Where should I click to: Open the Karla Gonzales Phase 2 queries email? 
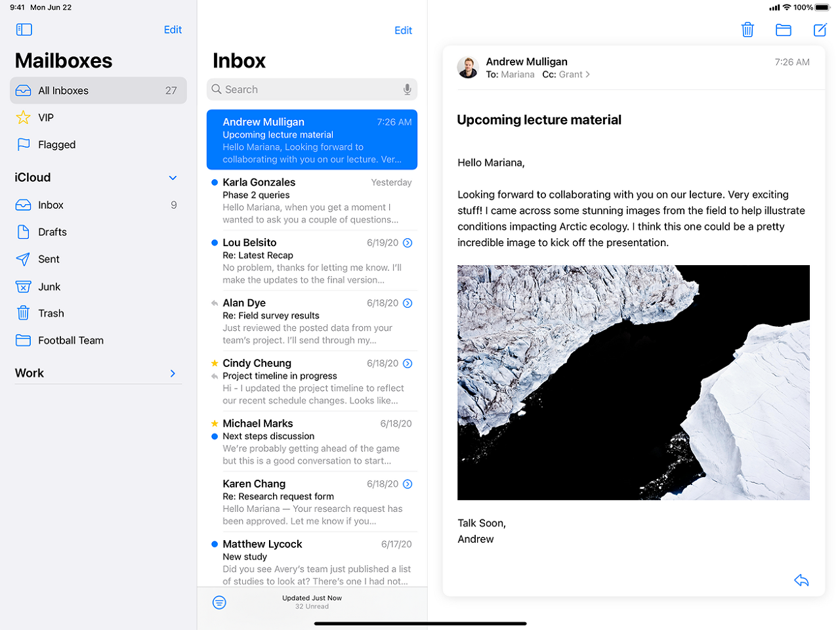[312, 200]
